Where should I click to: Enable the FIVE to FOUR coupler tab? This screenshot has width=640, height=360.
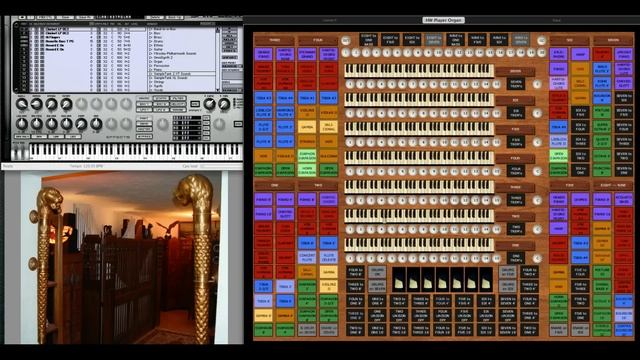pyautogui.click(x=580, y=272)
